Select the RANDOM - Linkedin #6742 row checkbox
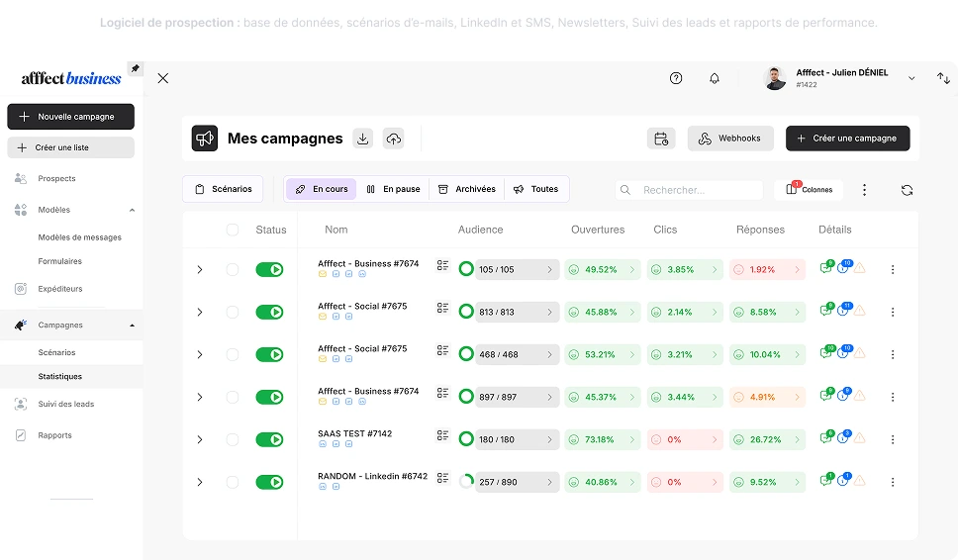958x560 pixels. click(233, 483)
